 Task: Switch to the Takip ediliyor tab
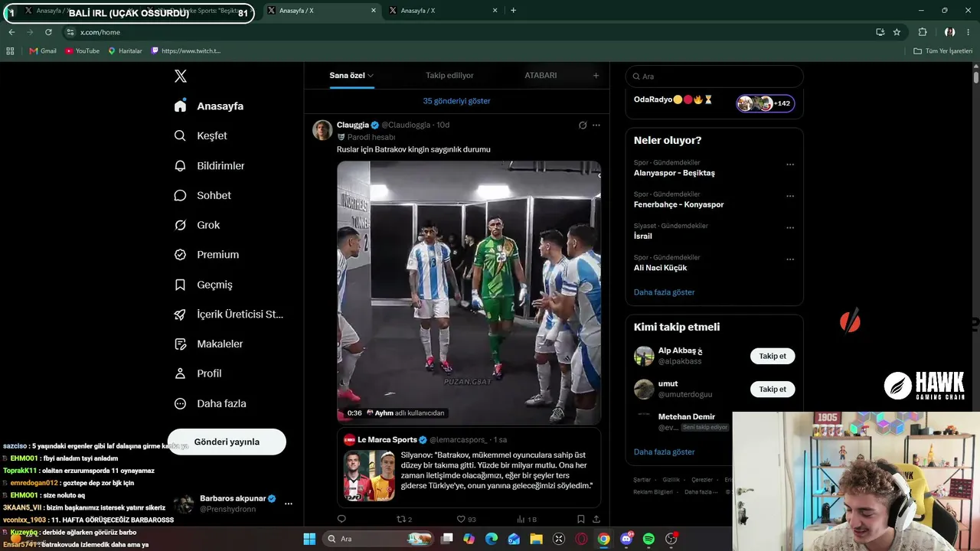tap(449, 76)
